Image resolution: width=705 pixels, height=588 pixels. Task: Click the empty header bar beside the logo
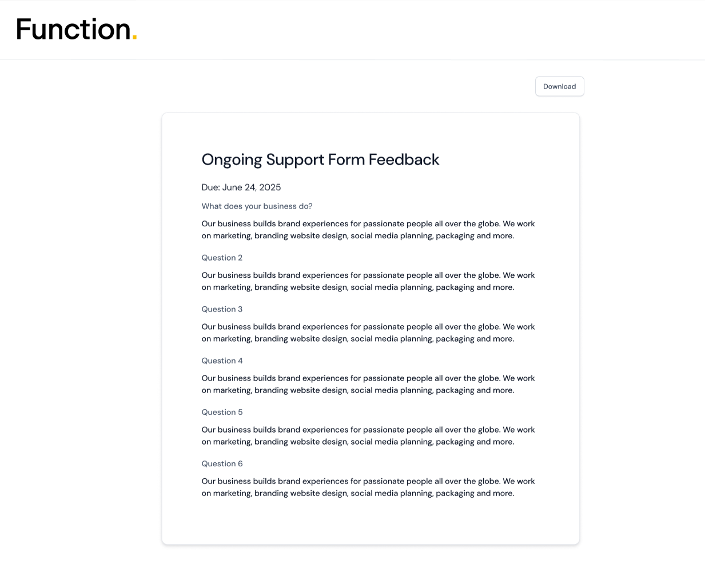coord(421,30)
